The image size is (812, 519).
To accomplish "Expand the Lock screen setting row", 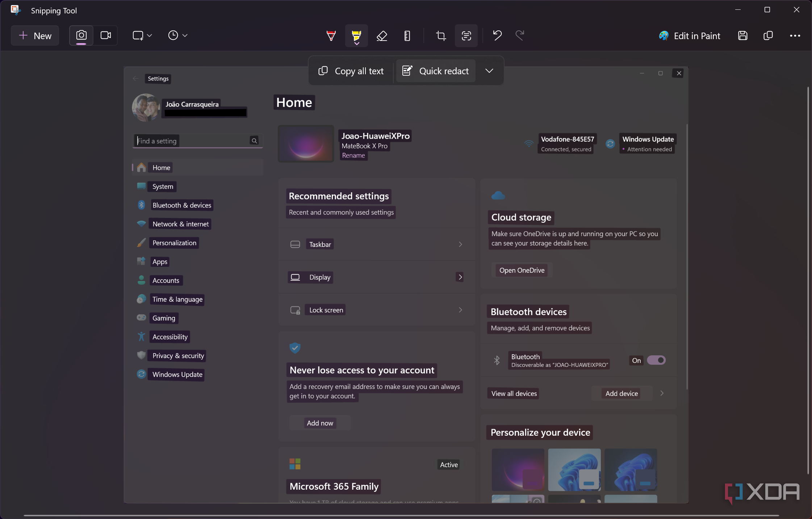I will tap(377, 310).
